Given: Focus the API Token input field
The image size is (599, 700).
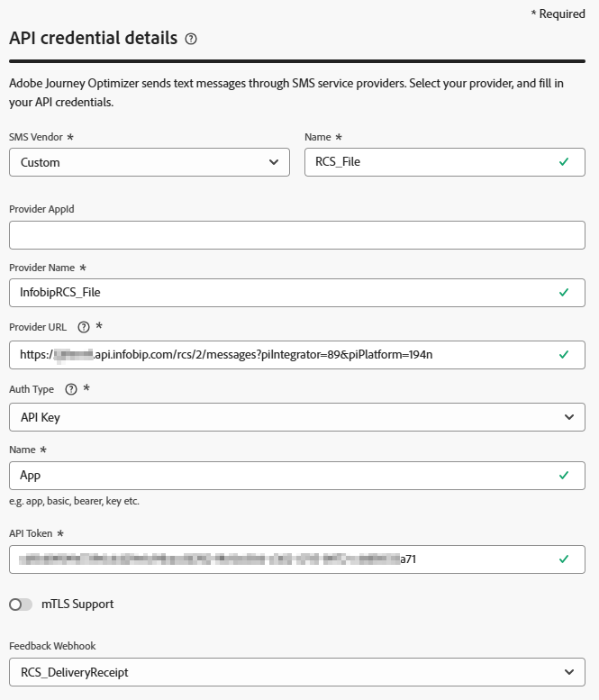Looking at the screenshot, I should (x=279, y=559).
